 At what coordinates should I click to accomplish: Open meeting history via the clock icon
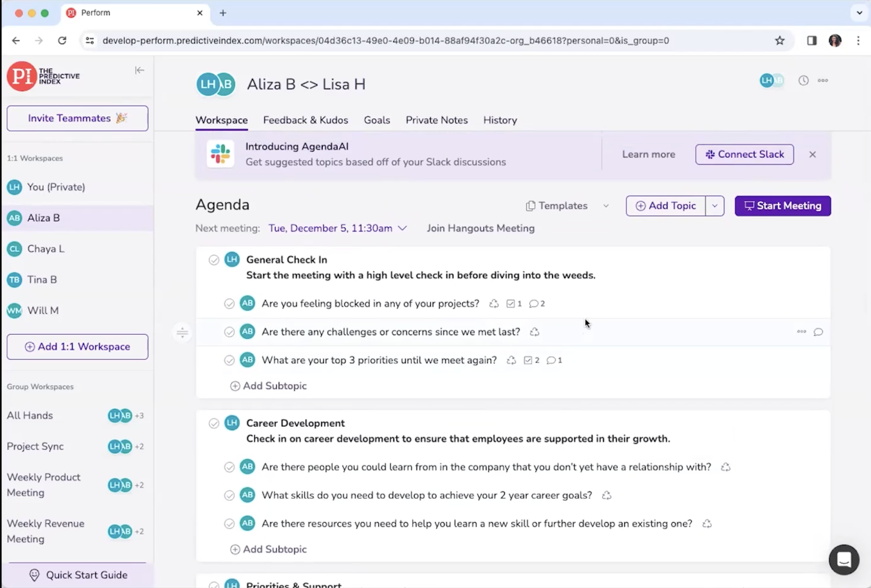[803, 81]
